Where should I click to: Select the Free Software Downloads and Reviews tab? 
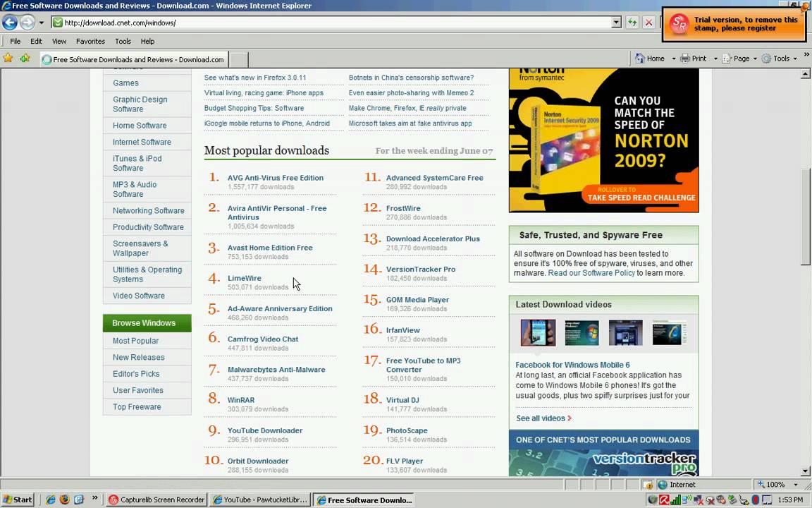pyautogui.click(x=134, y=59)
